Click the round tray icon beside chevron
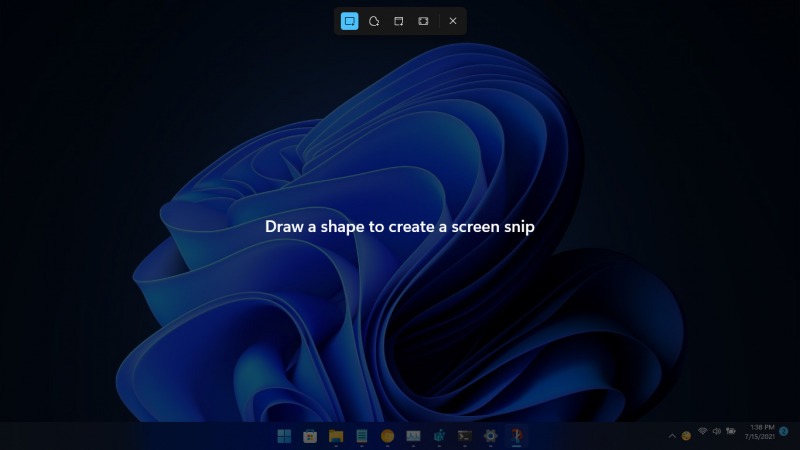 [x=686, y=436]
